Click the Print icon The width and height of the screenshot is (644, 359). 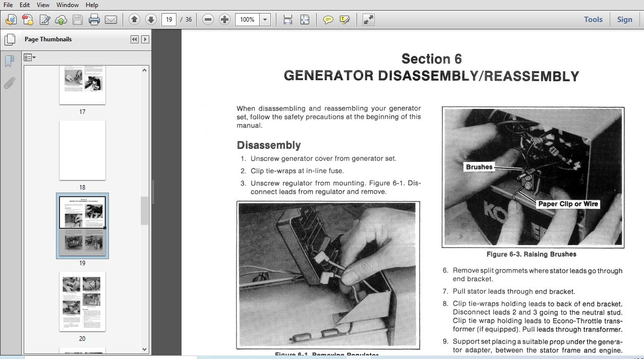tap(94, 20)
